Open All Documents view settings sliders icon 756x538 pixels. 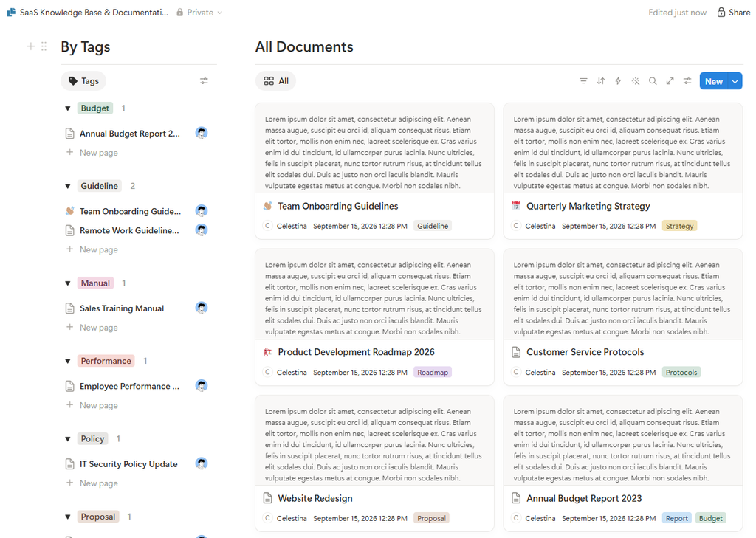click(x=687, y=81)
